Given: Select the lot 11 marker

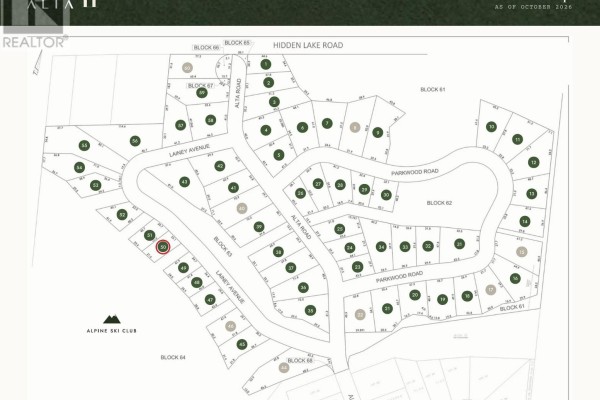Looking at the screenshot, I should (517, 139).
